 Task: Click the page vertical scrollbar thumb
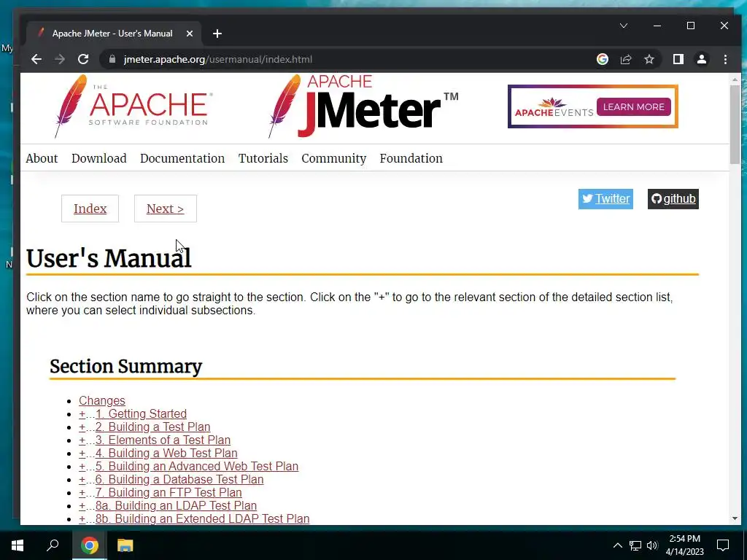tap(734, 124)
